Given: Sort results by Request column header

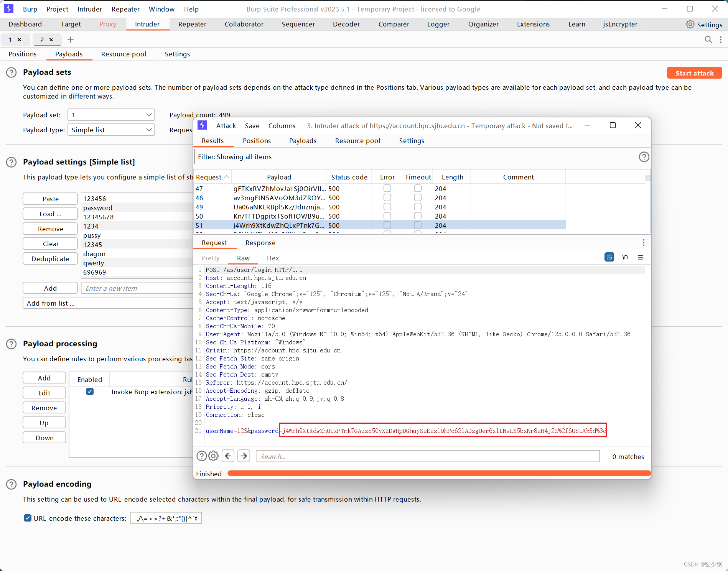Looking at the screenshot, I should point(212,177).
